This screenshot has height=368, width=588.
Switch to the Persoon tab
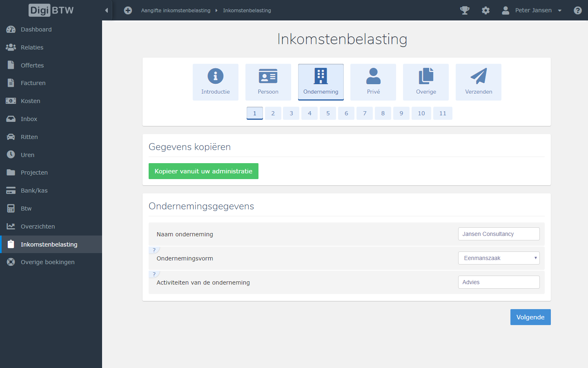[268, 82]
